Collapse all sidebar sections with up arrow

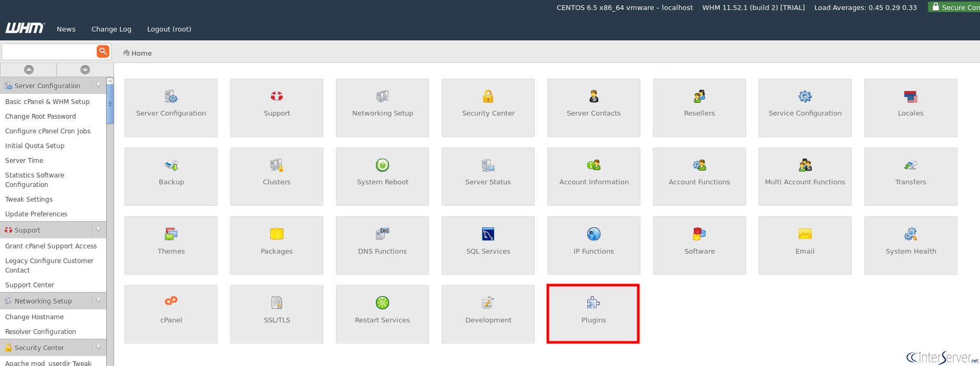29,69
